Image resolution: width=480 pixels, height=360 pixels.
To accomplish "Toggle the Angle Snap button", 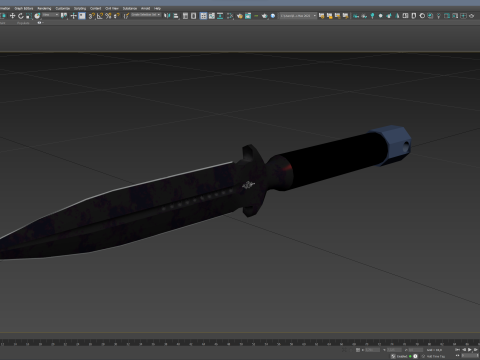I will coord(100,16).
